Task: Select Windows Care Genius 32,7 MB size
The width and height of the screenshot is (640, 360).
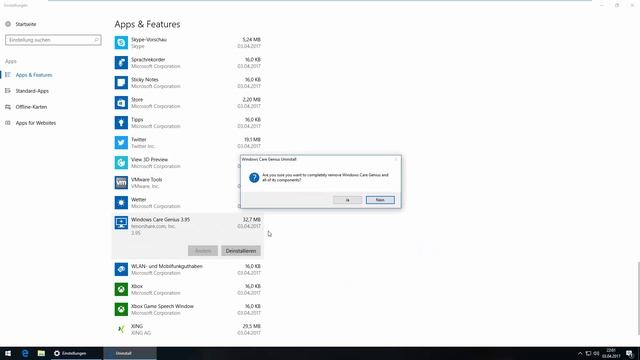Action: pos(251,220)
